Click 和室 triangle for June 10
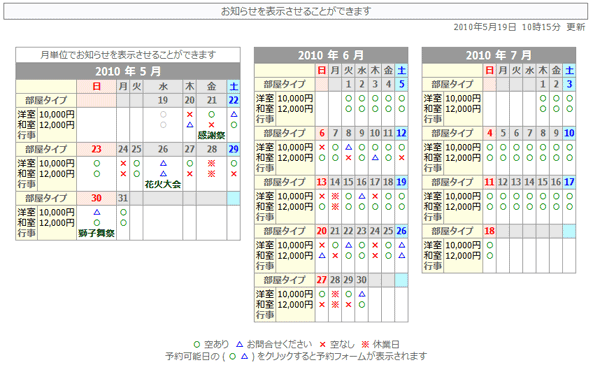This screenshot has height=372, width=600. click(x=375, y=158)
